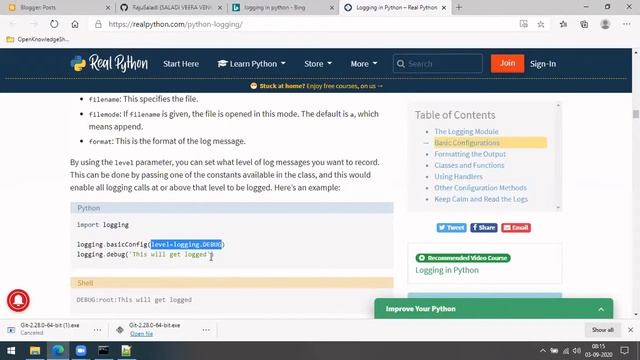Open Notepad++ icon in taskbar
The height and width of the screenshot is (360, 640).
tap(126, 351)
